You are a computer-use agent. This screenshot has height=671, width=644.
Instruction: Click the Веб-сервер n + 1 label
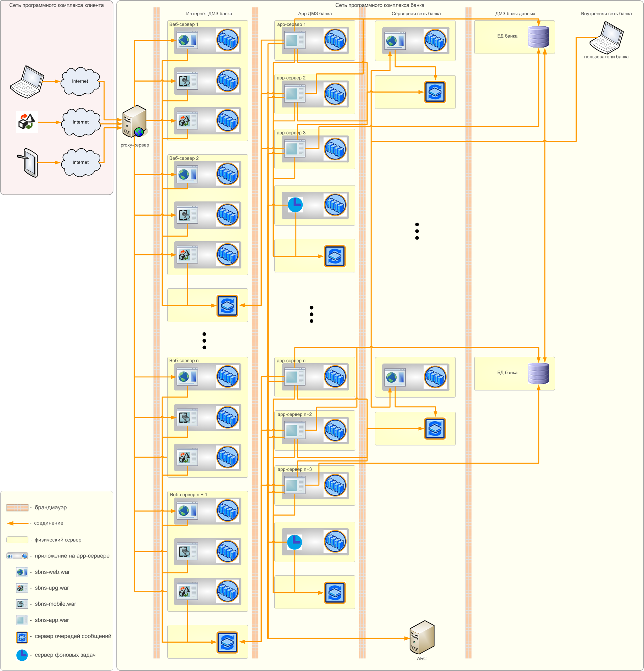coord(188,494)
